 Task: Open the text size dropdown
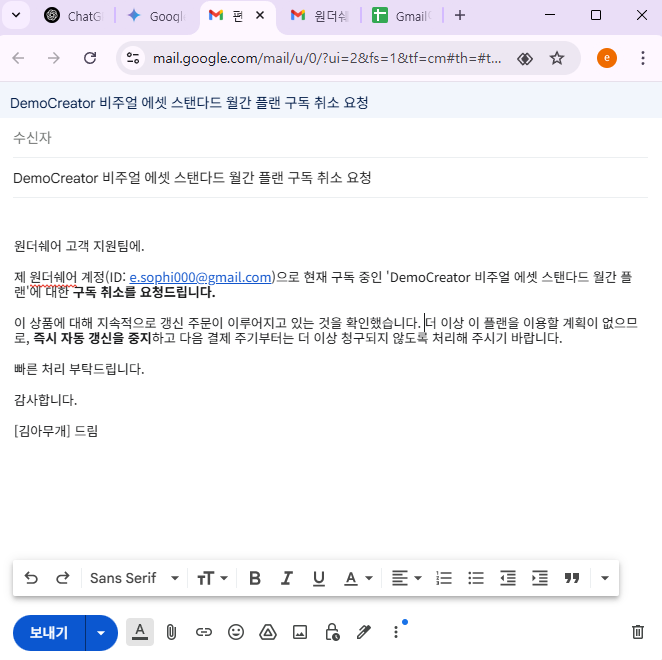point(212,578)
